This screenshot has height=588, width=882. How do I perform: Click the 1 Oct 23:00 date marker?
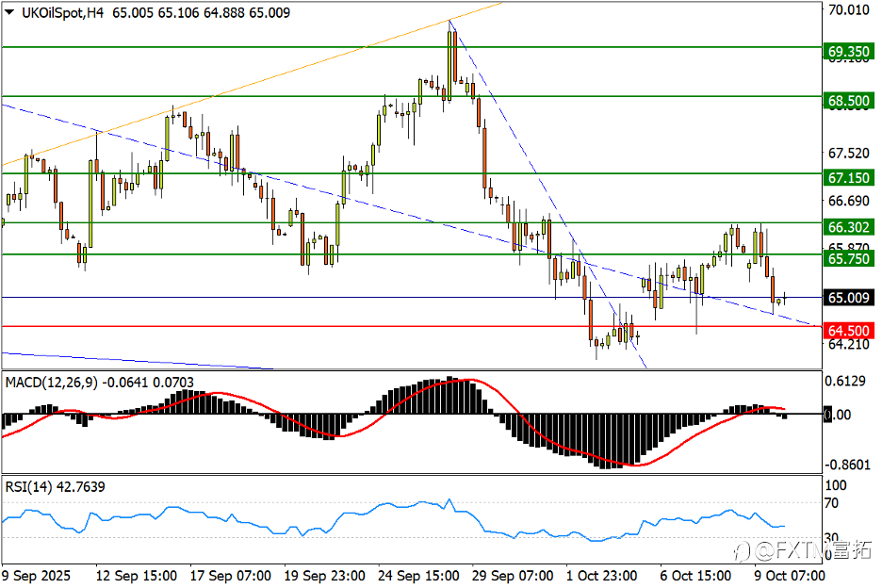point(602,576)
